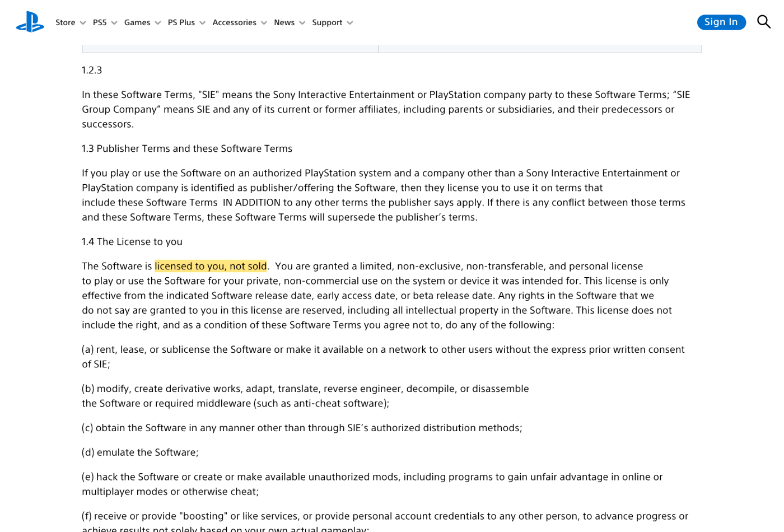This screenshot has height=532, width=784.
Task: Click the section number '1.2.3'
Action: point(92,70)
